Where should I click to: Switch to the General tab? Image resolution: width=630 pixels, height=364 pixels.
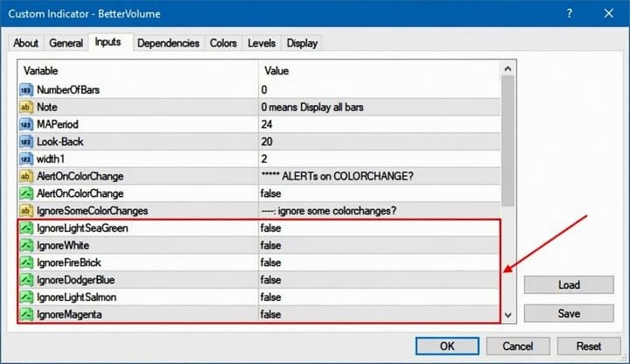[66, 43]
